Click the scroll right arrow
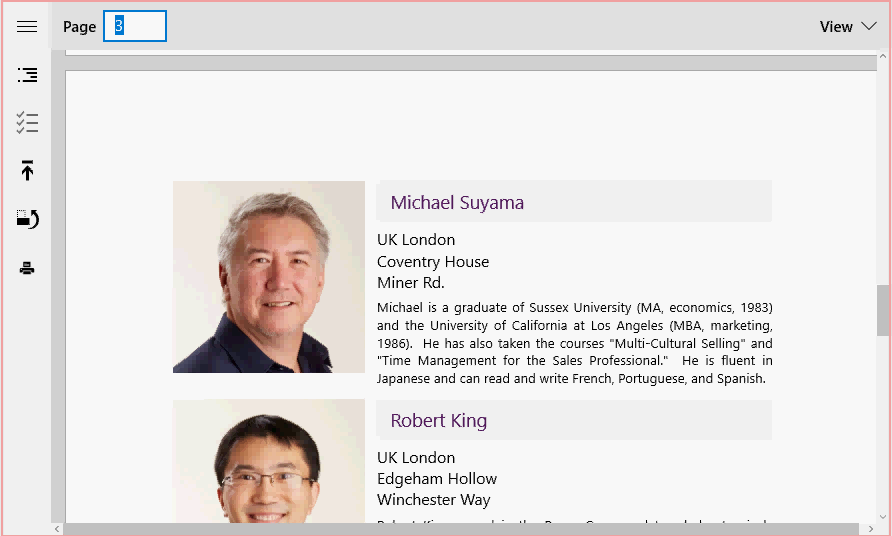 pos(870,529)
